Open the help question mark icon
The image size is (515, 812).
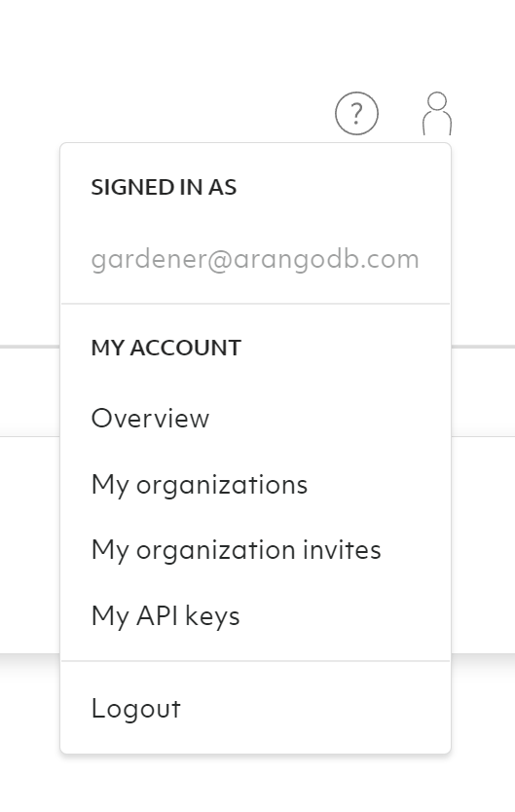tap(356, 113)
